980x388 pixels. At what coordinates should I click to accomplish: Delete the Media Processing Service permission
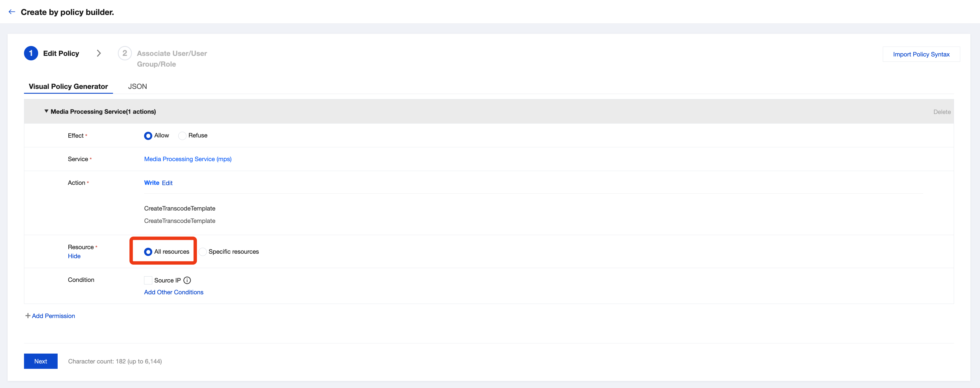click(942, 112)
